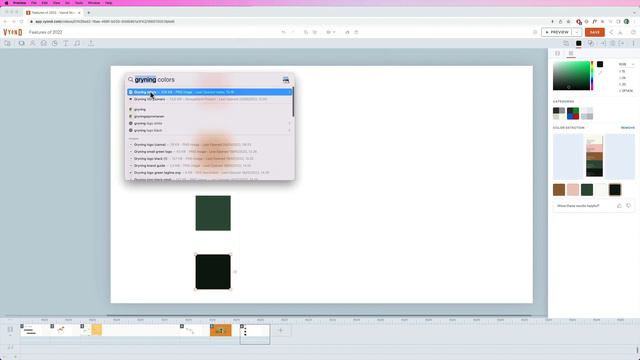640x360 pixels.
Task: Open a new browser tab with plus
Action: pyautogui.click(x=88, y=13)
